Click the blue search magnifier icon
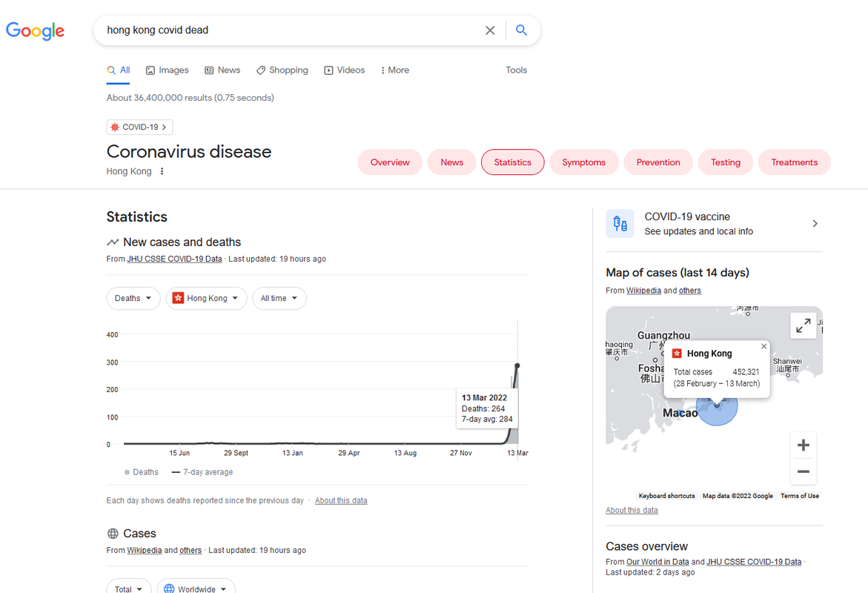This screenshot has width=868, height=593. [521, 30]
